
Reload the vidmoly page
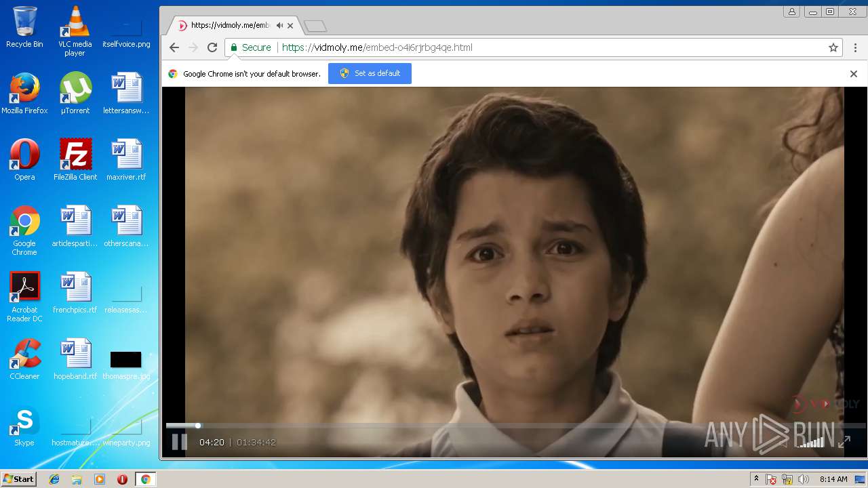click(x=212, y=47)
